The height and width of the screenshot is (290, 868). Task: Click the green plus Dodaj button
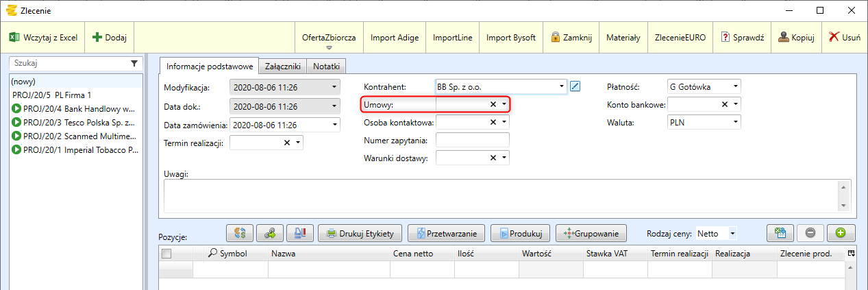[104, 38]
